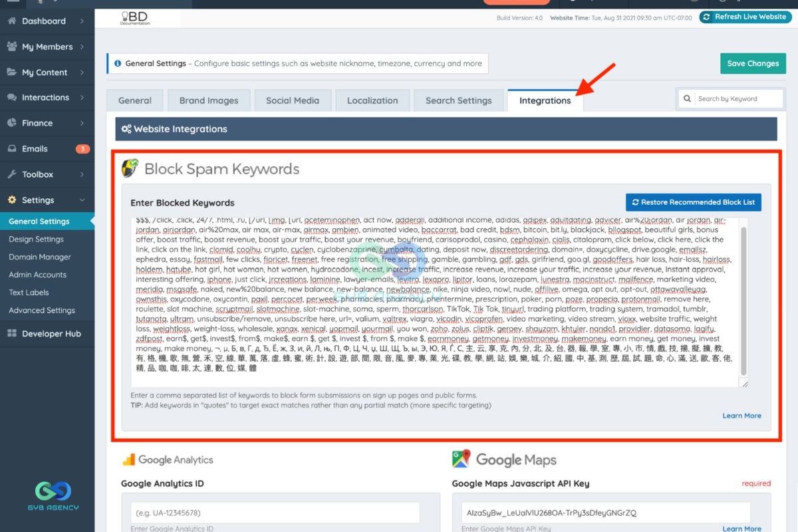Click into the Blocked Keywords text area
The width and height of the screenshot is (798, 532).
click(435, 302)
